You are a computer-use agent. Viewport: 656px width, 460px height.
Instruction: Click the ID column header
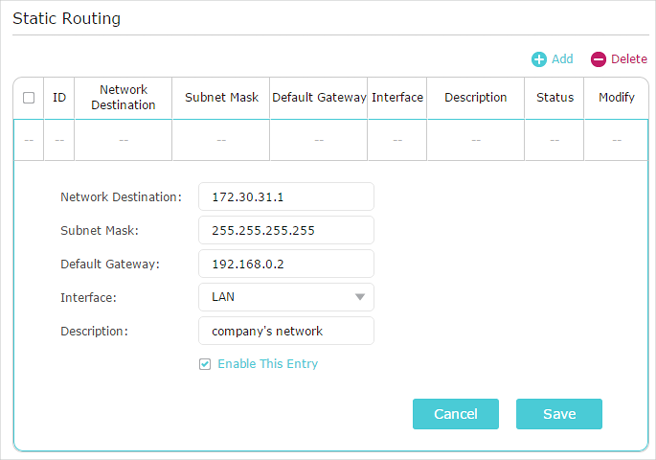point(59,98)
